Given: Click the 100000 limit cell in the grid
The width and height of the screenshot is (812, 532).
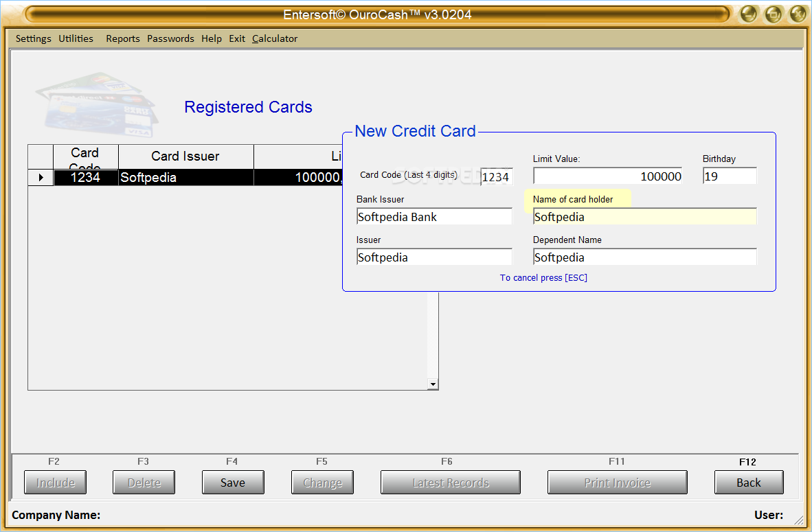Looking at the screenshot, I should (298, 178).
